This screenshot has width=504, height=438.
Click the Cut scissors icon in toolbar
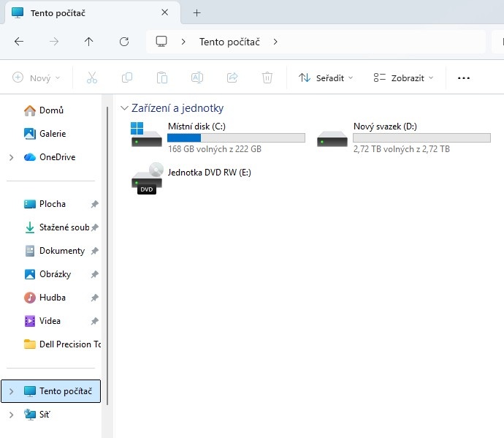[92, 78]
